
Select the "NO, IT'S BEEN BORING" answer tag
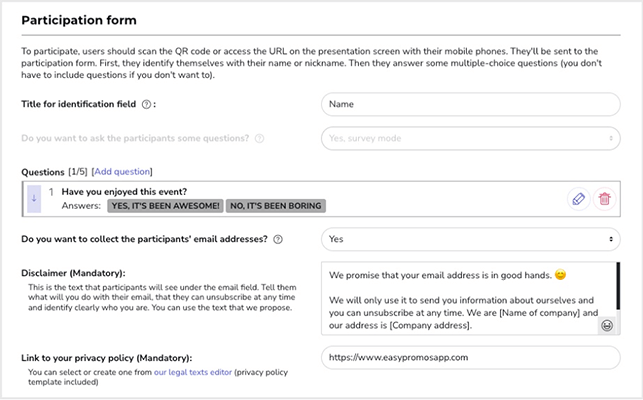tap(275, 206)
